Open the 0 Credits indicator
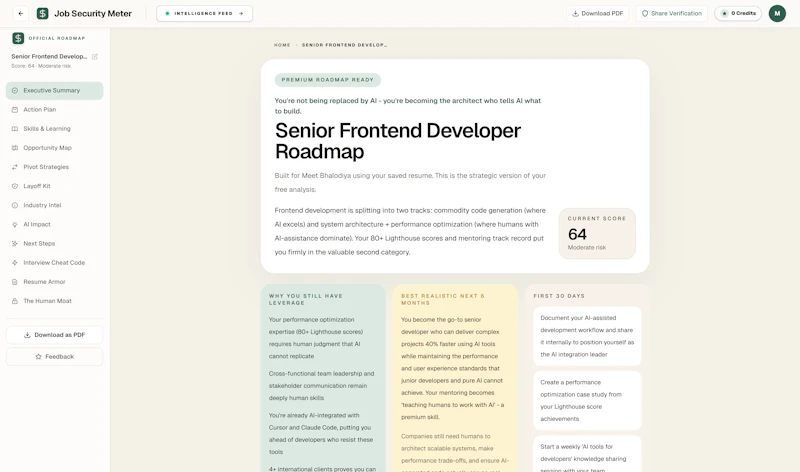This screenshot has width=800, height=472. coord(738,14)
